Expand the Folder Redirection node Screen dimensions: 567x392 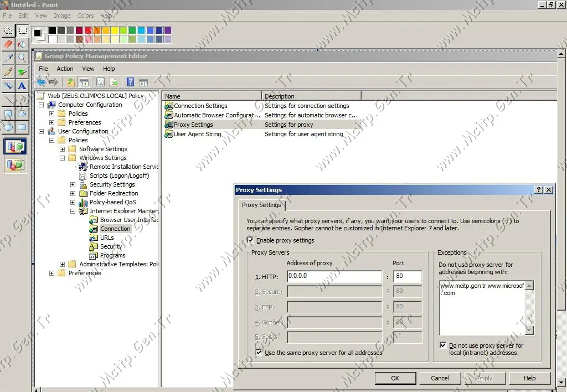[73, 193]
